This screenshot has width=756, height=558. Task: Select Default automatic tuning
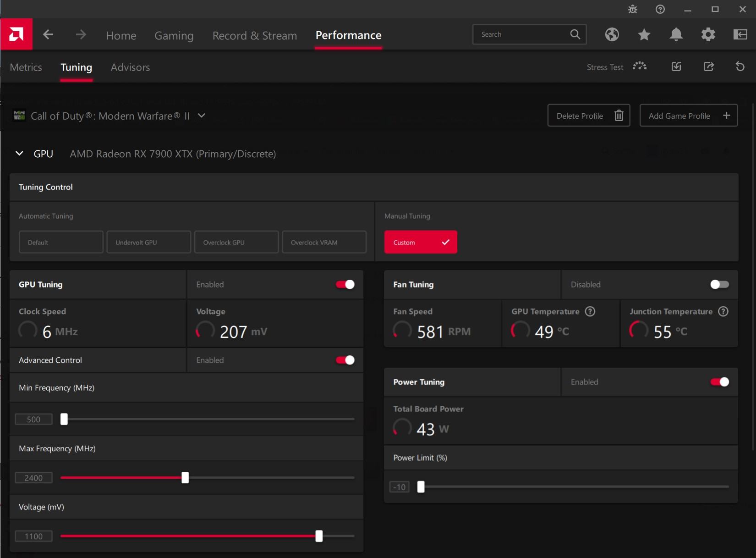(61, 242)
